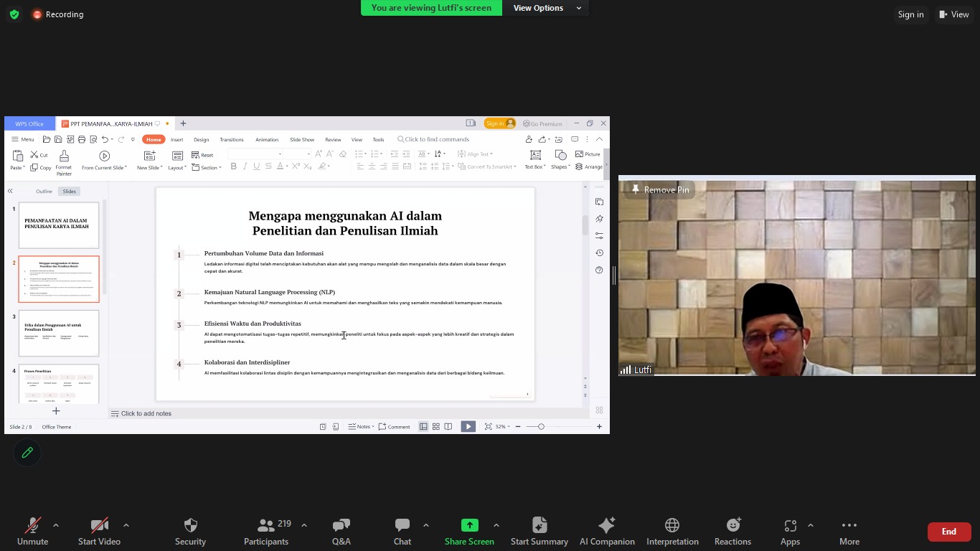Click the red End button

[948, 532]
